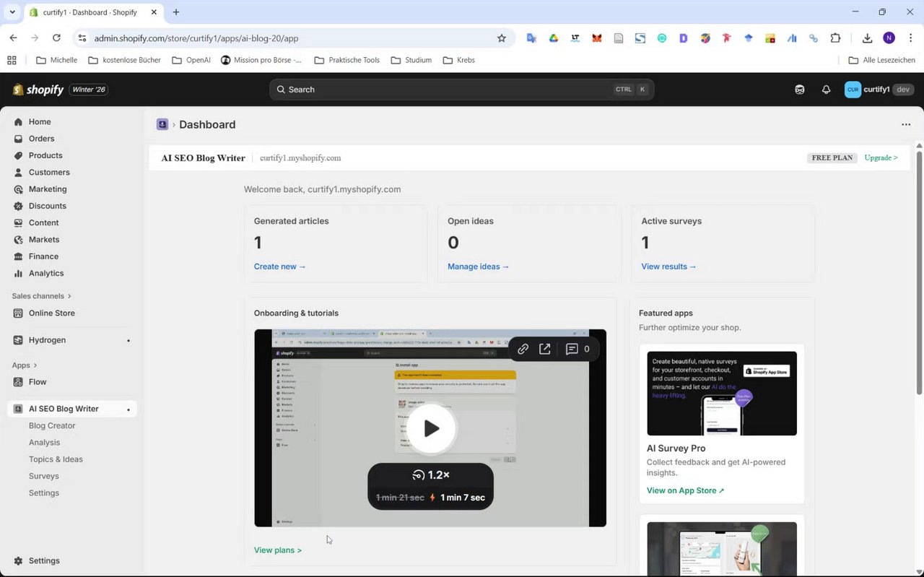Click the app icon beside Dashboard title
This screenshot has width=924, height=577.
[162, 124]
